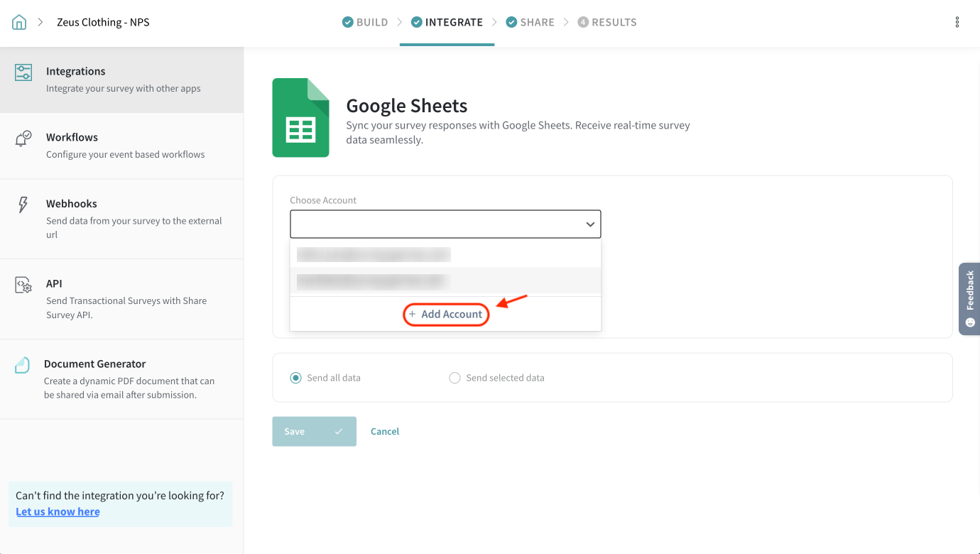Click the Add Account button
This screenshot has width=980, height=554.
point(446,314)
